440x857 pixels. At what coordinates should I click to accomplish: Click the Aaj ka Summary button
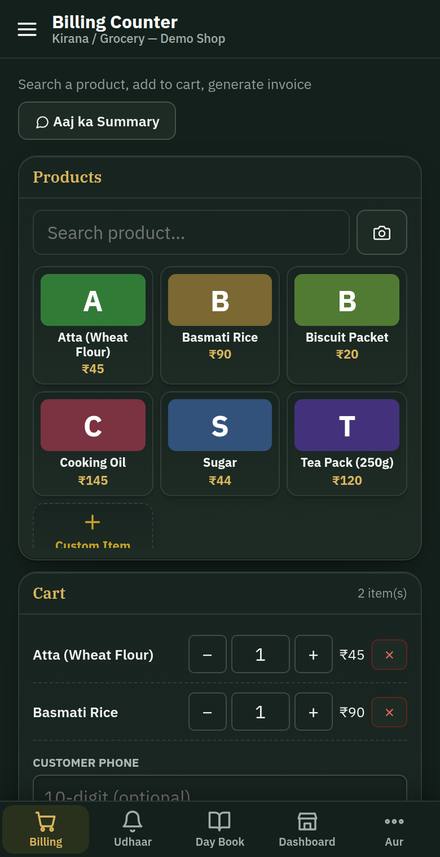[97, 121]
